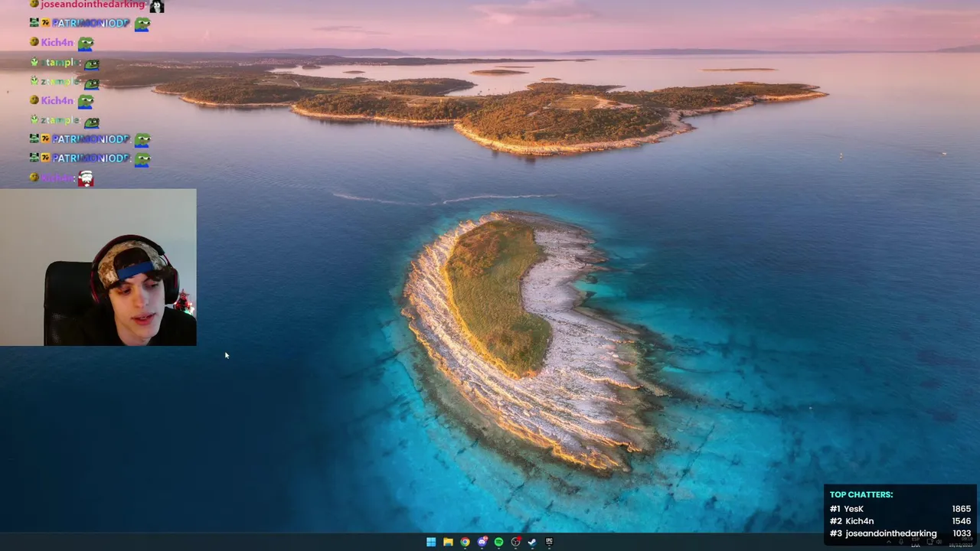Select the #2 Kich4n top chatter row
The height and width of the screenshot is (551, 980).
coord(900,521)
